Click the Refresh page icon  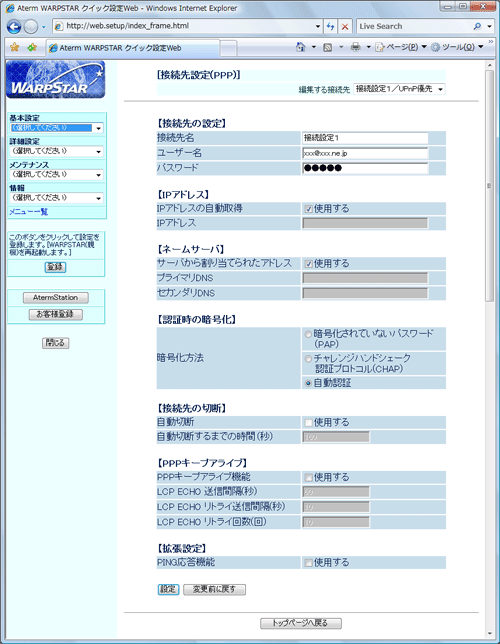330,27
